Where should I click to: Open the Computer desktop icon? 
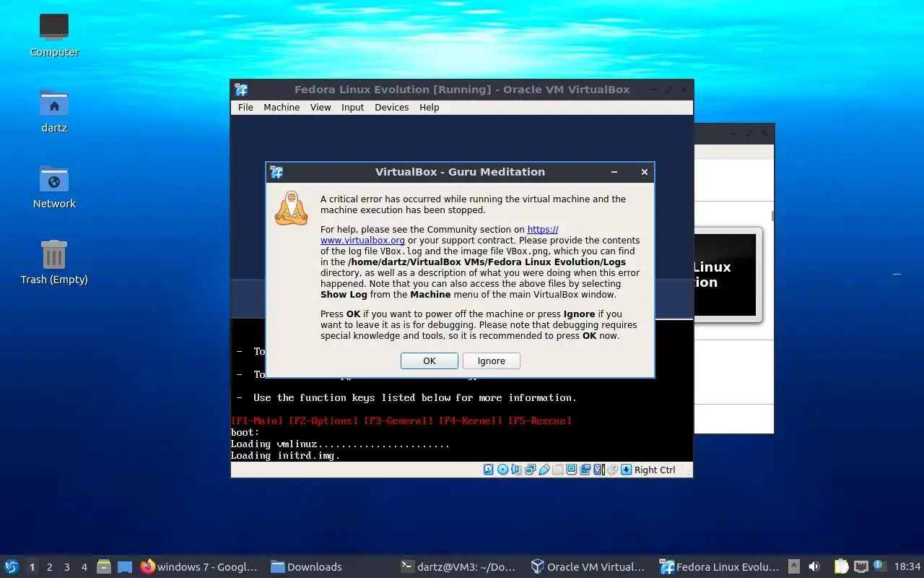tap(54, 35)
